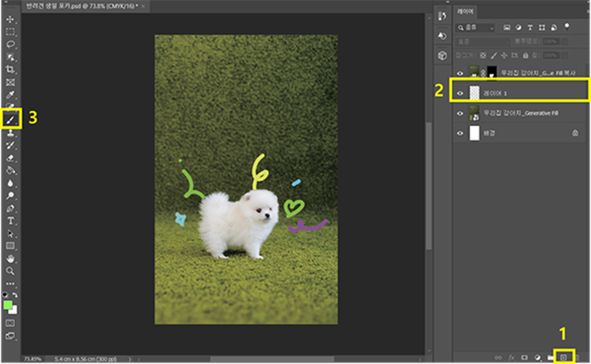Click the fx layer style icon
Image resolution: width=591 pixels, height=364 pixels.
coord(511,357)
